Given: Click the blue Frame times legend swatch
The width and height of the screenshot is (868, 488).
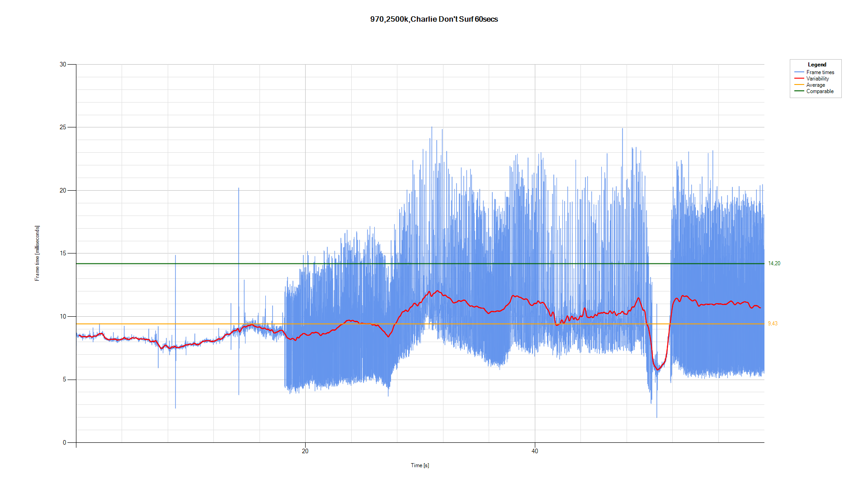Looking at the screenshot, I should point(799,72).
